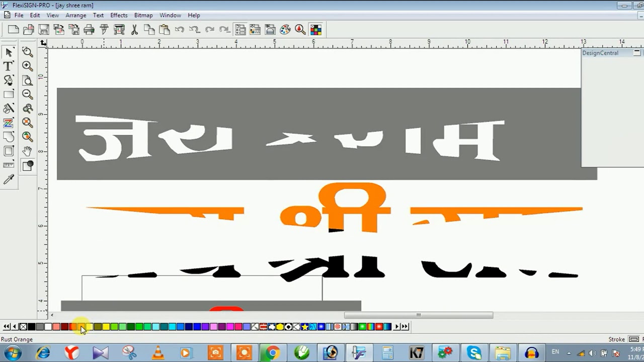This screenshot has width=644, height=362.
Task: Activate the Zoom In magnifier
Action: pyautogui.click(x=28, y=66)
